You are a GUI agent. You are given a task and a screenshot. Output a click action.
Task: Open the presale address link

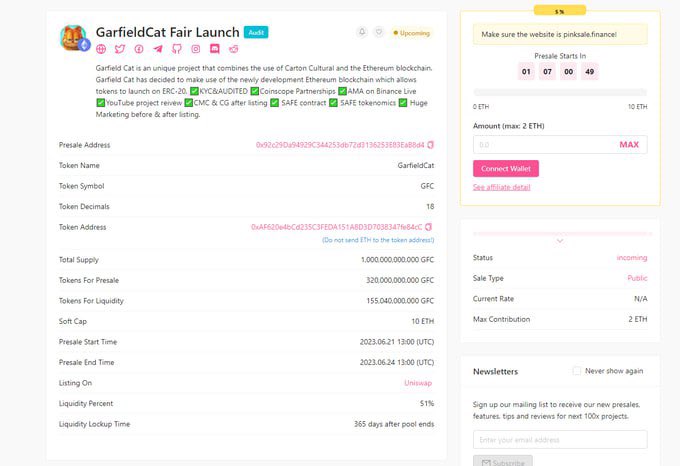340,145
